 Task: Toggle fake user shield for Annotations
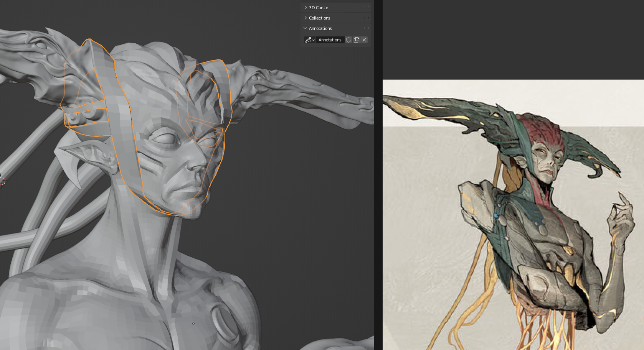click(x=348, y=40)
